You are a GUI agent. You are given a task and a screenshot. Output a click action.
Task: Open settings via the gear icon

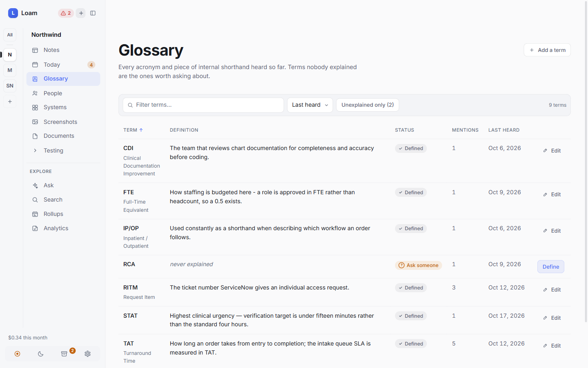tap(88, 354)
